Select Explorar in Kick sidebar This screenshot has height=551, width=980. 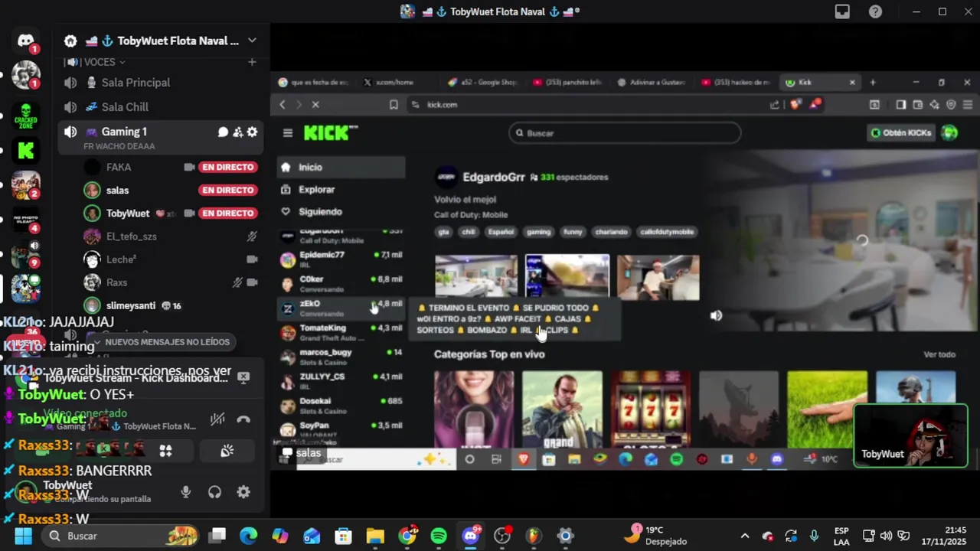click(x=341, y=189)
